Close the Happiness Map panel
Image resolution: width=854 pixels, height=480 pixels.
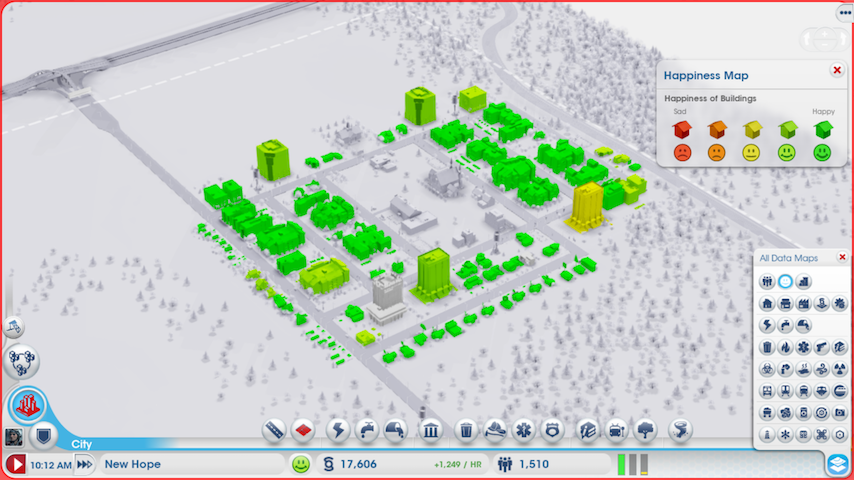pos(837,70)
